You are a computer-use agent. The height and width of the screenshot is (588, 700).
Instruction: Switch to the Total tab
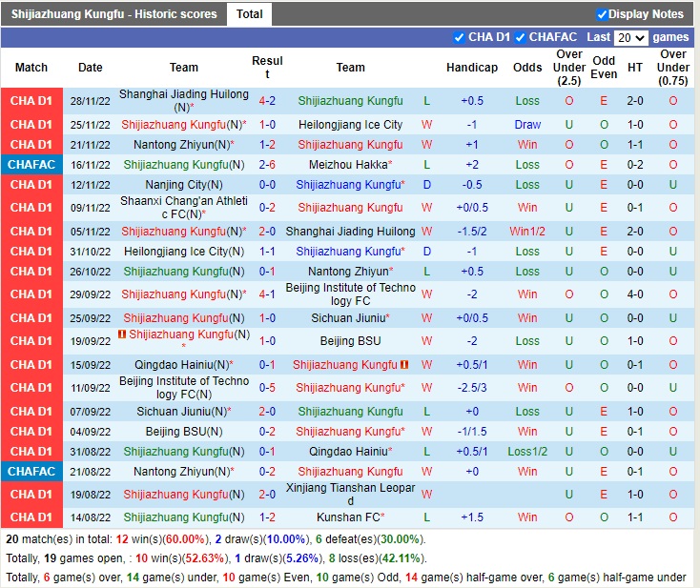coord(250,14)
